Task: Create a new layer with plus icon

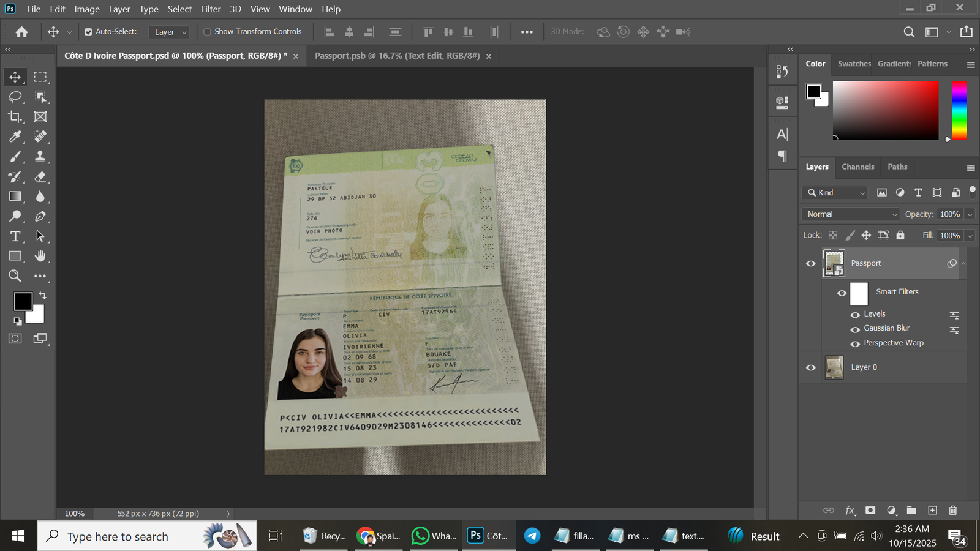Action: (932, 510)
